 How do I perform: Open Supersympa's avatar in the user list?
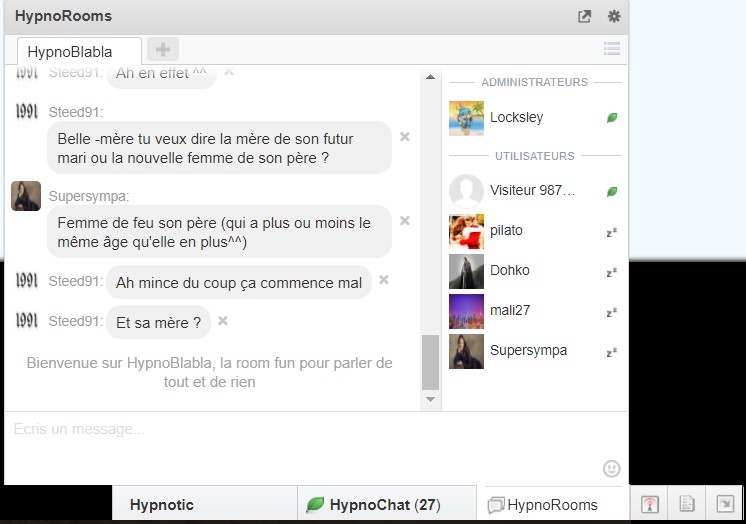coord(466,351)
